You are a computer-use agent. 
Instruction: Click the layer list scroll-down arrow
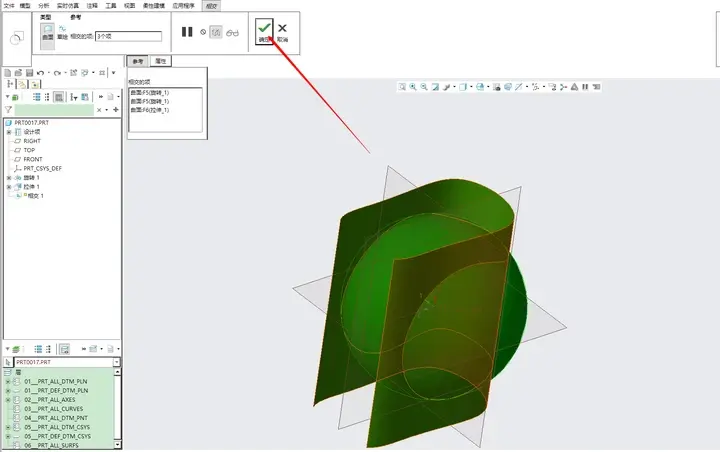(118, 444)
